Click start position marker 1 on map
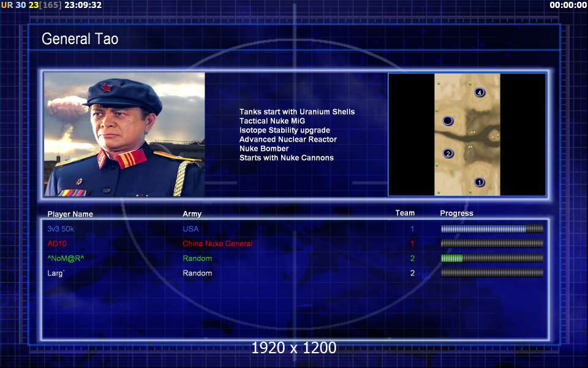The image size is (588, 368). pos(479,182)
